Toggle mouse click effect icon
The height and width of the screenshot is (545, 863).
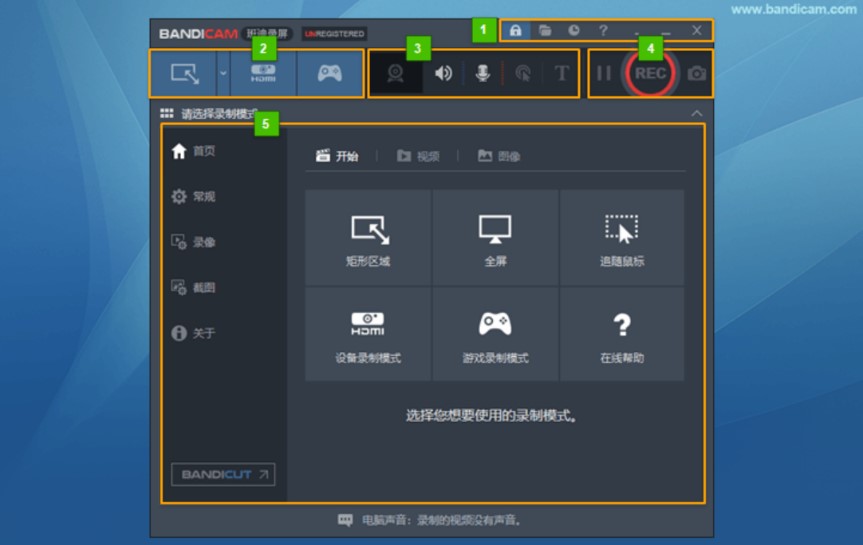pyautogui.click(x=523, y=73)
